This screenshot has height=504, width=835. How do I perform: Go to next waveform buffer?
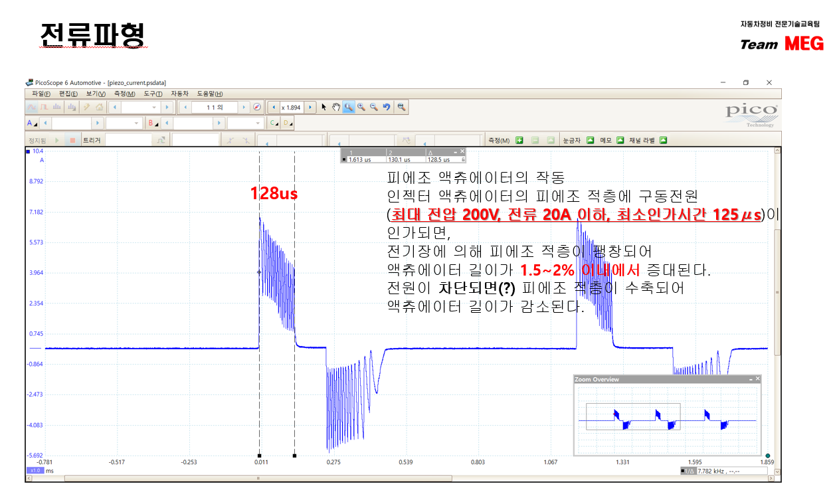(x=244, y=107)
